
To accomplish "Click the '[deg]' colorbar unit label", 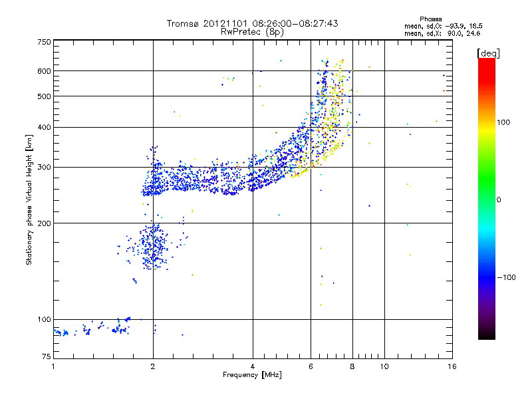I will (x=488, y=53).
